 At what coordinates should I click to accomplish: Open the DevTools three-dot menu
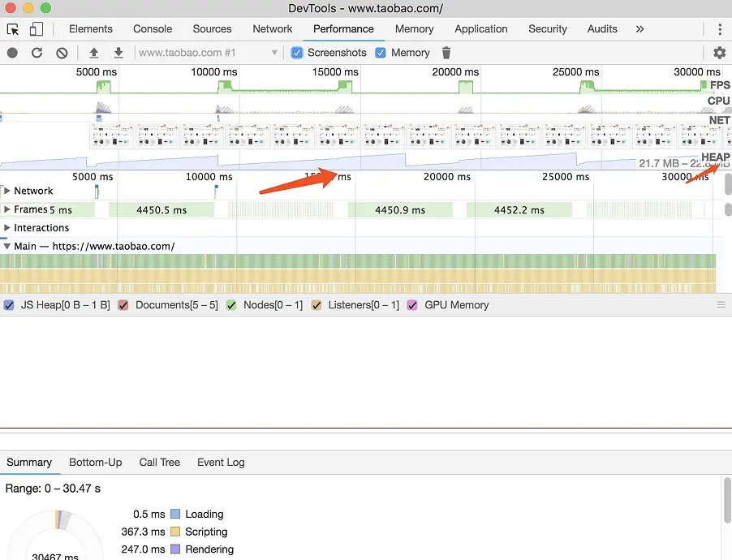(720, 29)
